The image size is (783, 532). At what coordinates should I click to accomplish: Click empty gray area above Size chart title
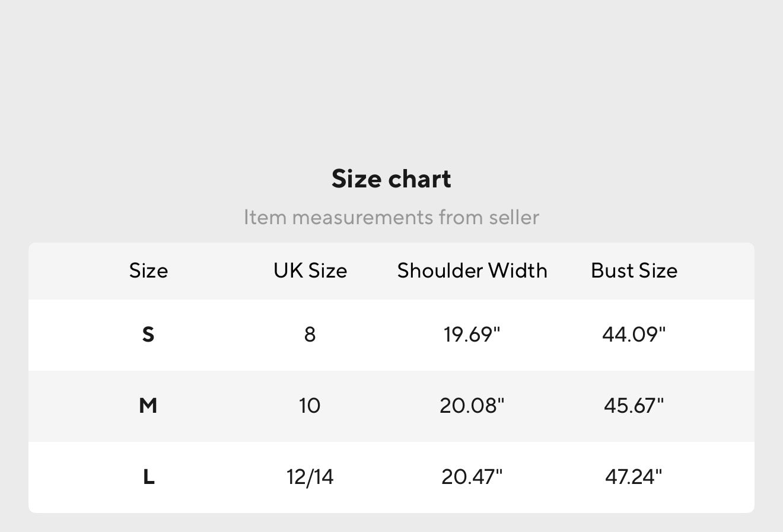point(391,77)
